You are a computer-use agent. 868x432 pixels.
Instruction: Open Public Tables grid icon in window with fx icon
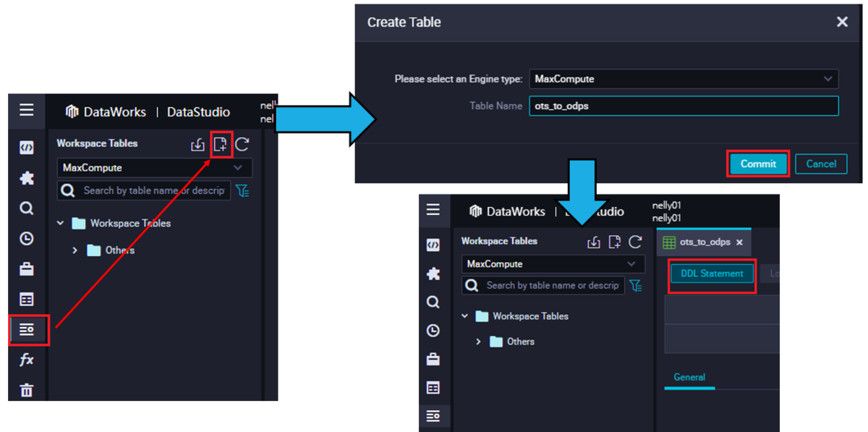pos(27,300)
